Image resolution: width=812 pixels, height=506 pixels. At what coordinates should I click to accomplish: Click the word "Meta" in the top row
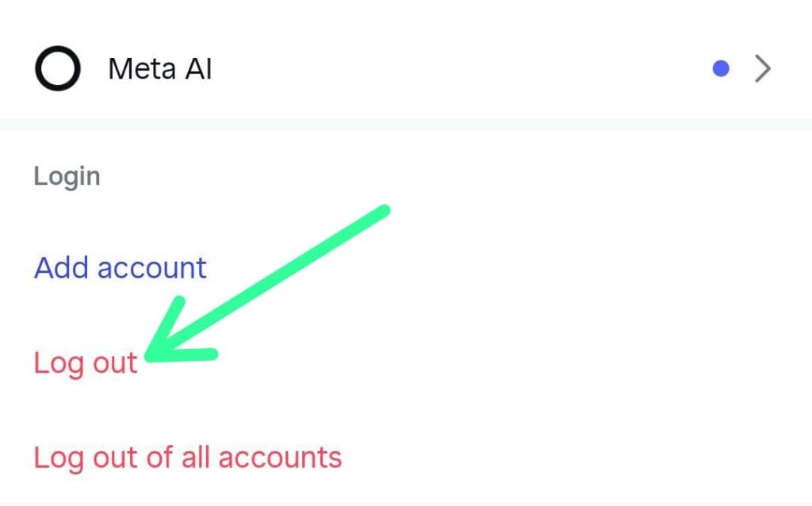pos(140,69)
